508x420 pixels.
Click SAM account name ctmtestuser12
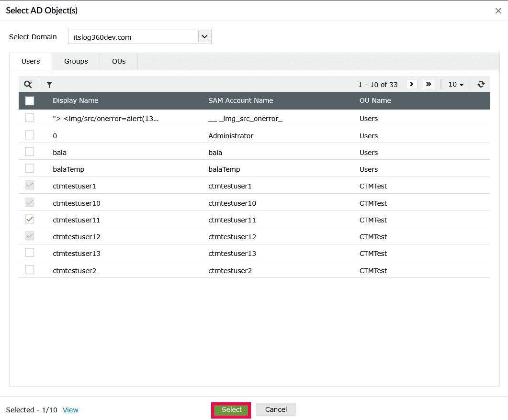[232, 237]
